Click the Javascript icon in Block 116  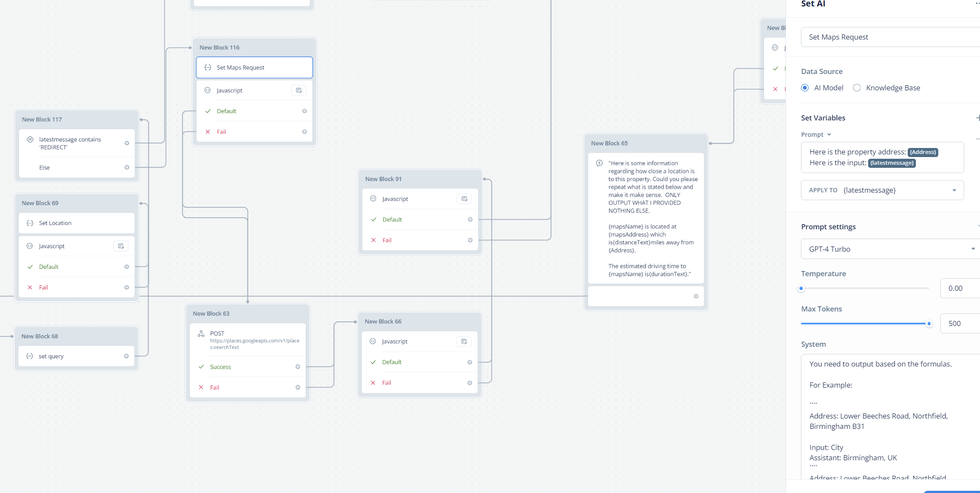point(207,90)
